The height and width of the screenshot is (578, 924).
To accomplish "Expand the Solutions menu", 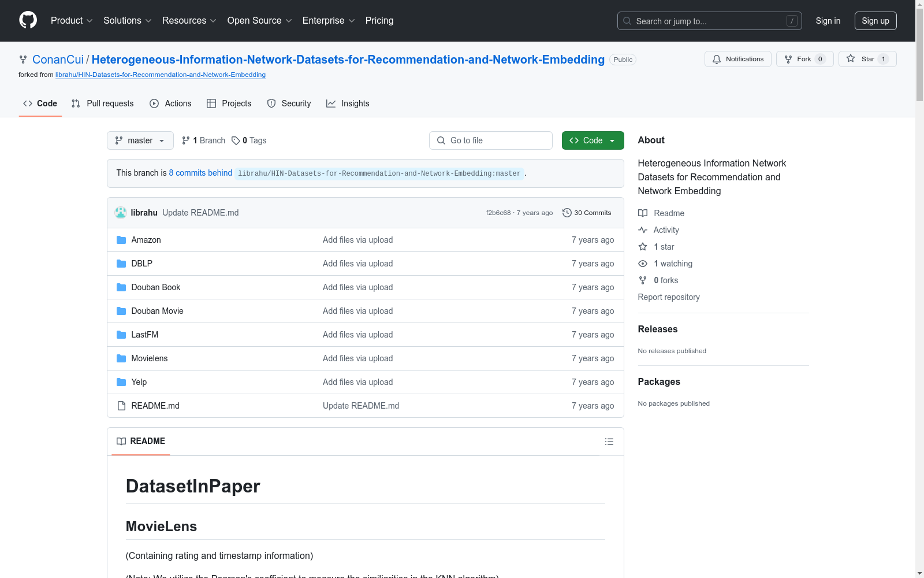I will point(128,20).
